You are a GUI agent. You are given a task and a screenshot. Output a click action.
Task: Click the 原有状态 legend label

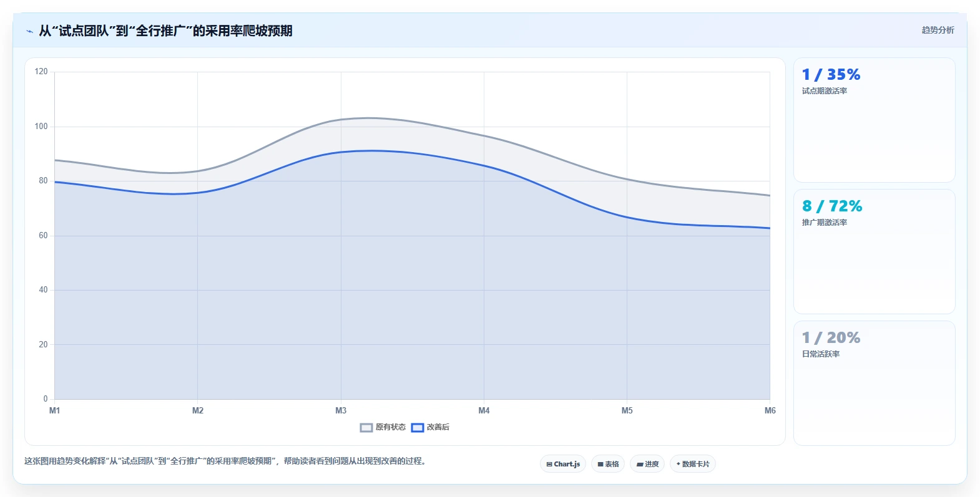tap(391, 427)
